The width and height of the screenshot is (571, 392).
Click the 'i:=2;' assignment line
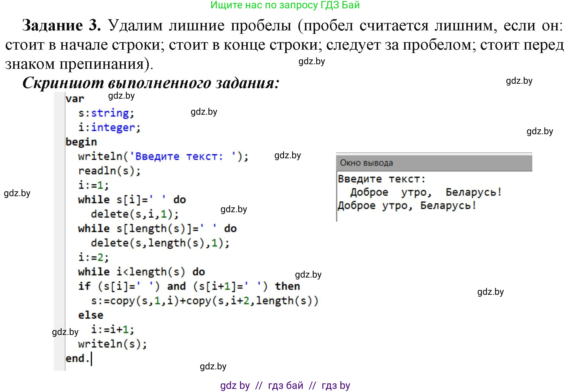coord(93,257)
